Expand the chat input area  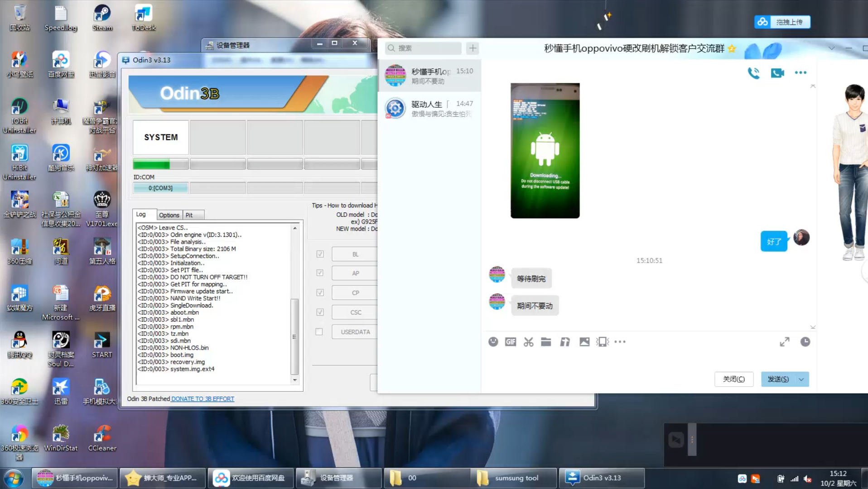point(785,342)
